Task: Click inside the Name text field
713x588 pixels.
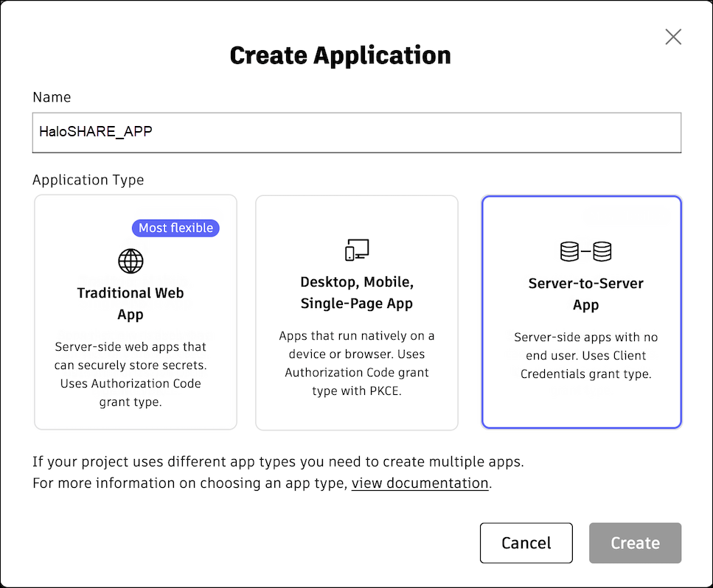Action: point(357,133)
